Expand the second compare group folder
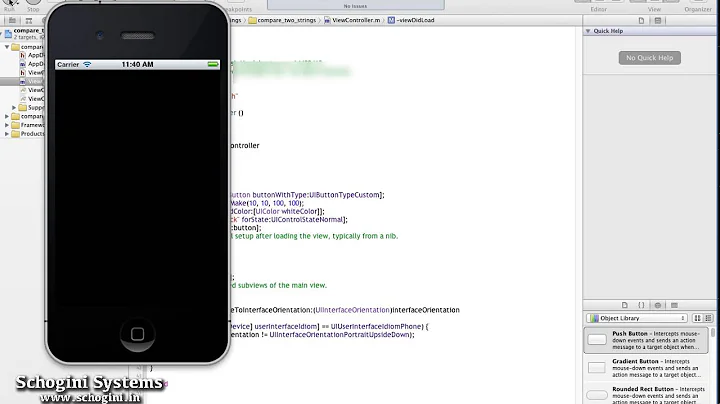Image resolution: width=720 pixels, height=404 pixels. click(x=7, y=116)
